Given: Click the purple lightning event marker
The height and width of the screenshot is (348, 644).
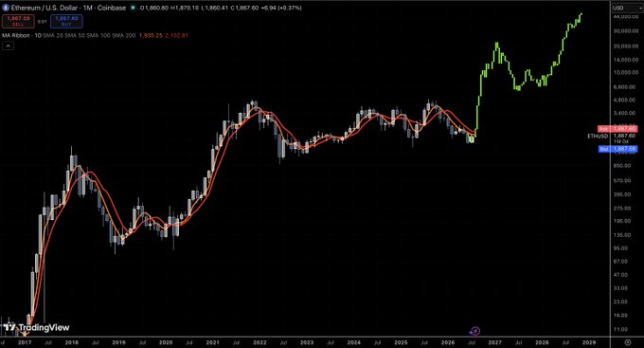Looking at the screenshot, I should pyautogui.click(x=474, y=331).
